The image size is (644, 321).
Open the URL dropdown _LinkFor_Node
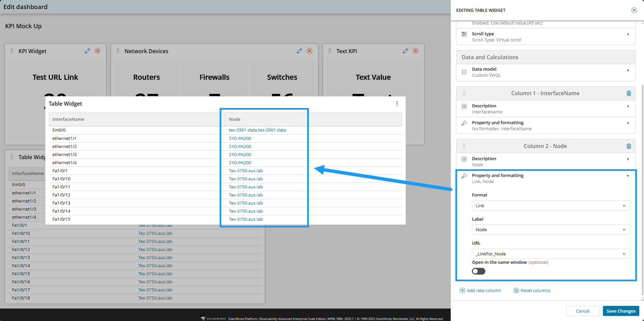[551, 254]
